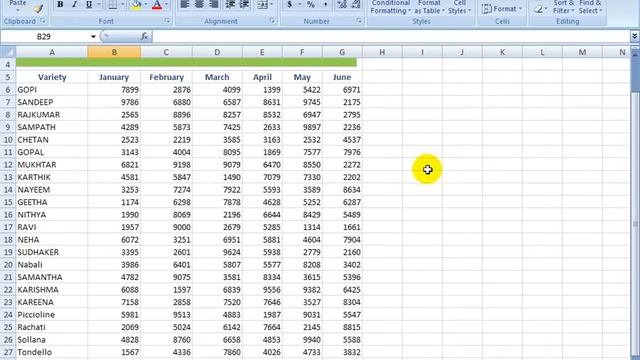Select cell with value 9000
The width and height of the screenshot is (640, 360).
coord(167,227)
